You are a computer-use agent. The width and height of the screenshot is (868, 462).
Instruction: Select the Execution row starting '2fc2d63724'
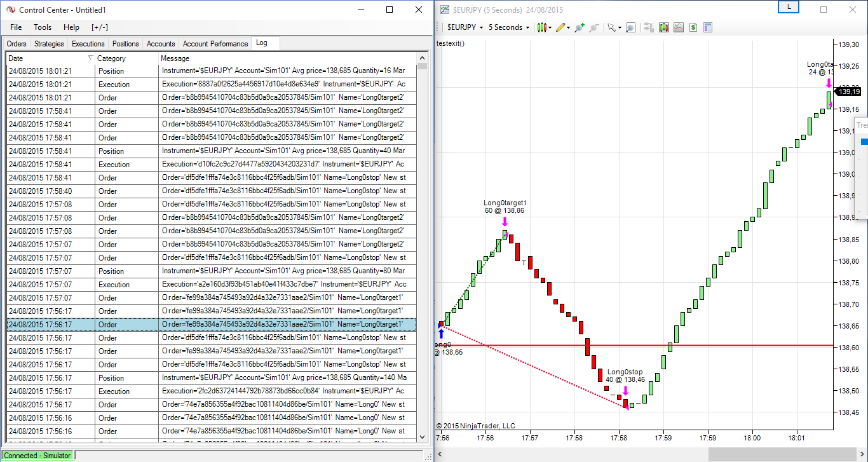coord(211,391)
